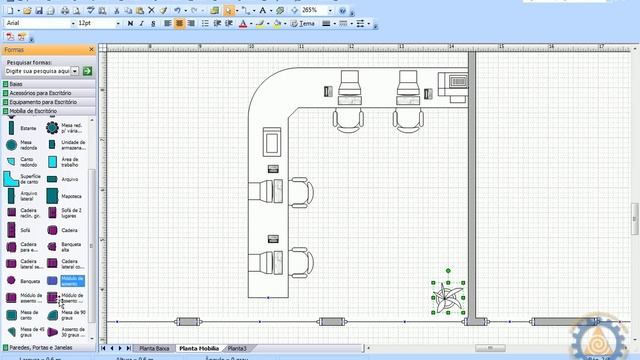Select the Sofá shape in the stencil
The width and height of the screenshot is (640, 360).
coord(11,230)
